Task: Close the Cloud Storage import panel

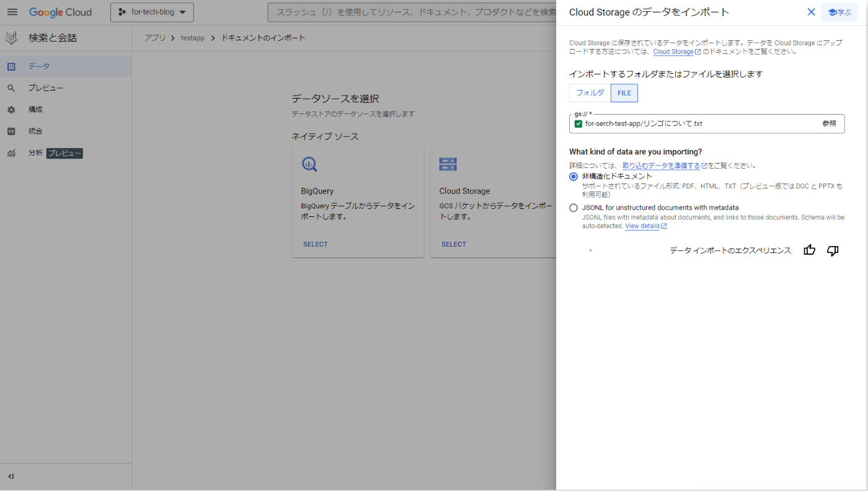Action: 811,12
